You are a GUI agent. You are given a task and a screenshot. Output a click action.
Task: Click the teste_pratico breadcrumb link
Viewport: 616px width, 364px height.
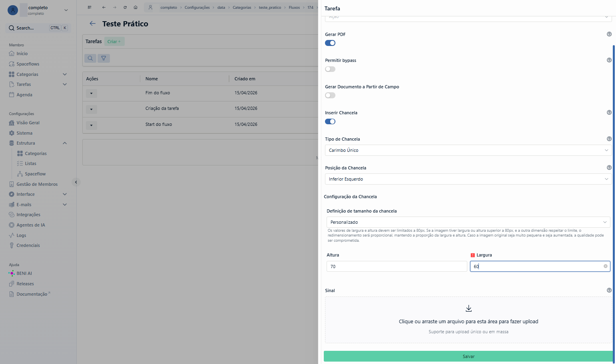[270, 8]
